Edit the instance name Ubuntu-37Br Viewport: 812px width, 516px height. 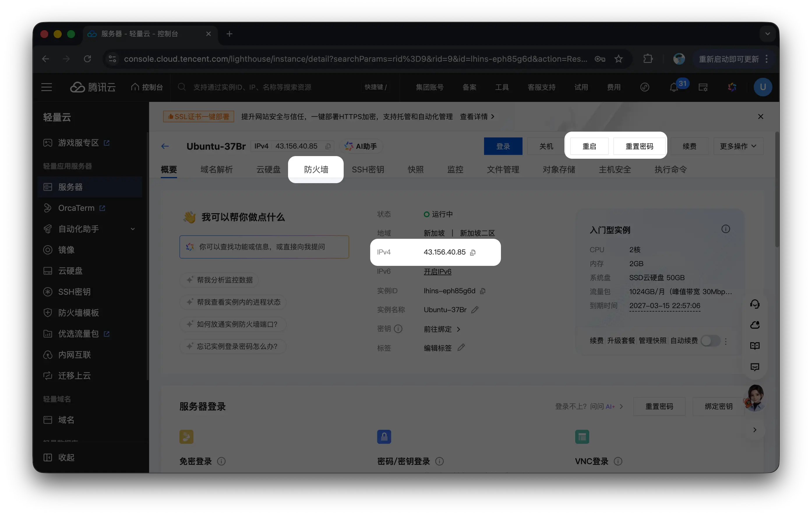click(475, 310)
